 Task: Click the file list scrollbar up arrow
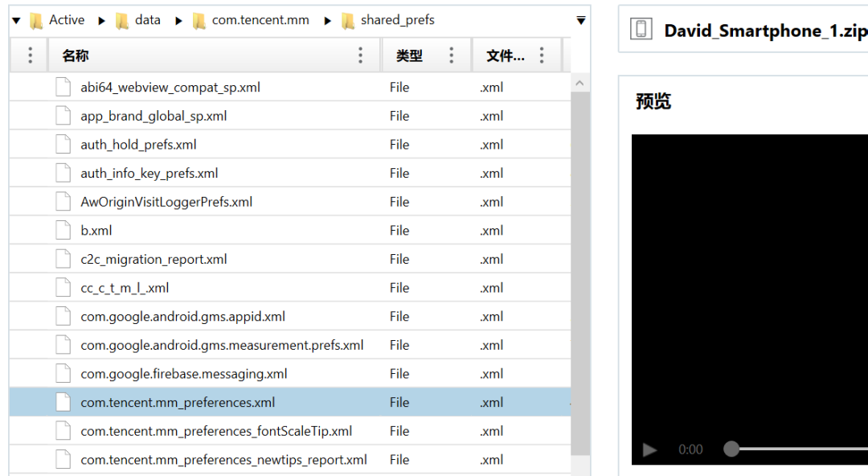tap(579, 83)
